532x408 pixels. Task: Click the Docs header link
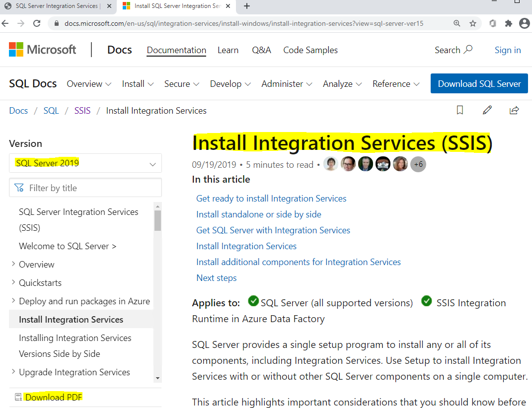pyautogui.click(x=119, y=50)
